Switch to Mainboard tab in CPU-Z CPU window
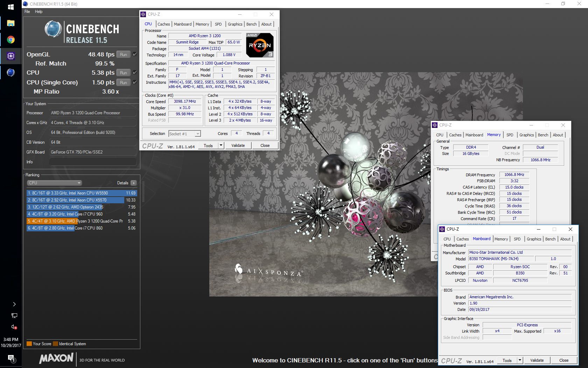Viewport: 588px width, 368px height. [183, 24]
